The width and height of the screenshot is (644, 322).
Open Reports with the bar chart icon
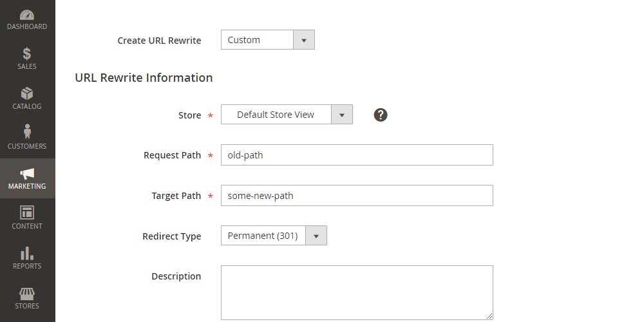pos(27,258)
